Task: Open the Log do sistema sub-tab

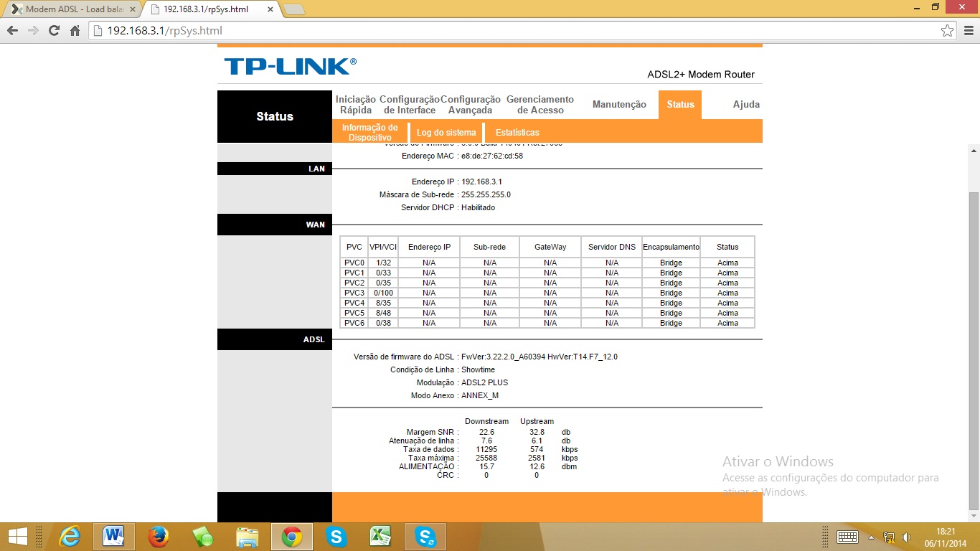Action: [x=446, y=133]
